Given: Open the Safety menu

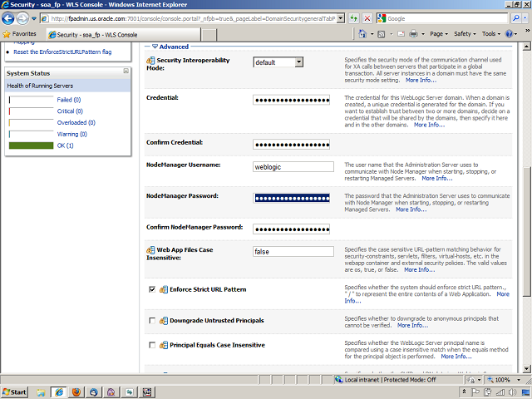Looking at the screenshot, I should (x=465, y=34).
